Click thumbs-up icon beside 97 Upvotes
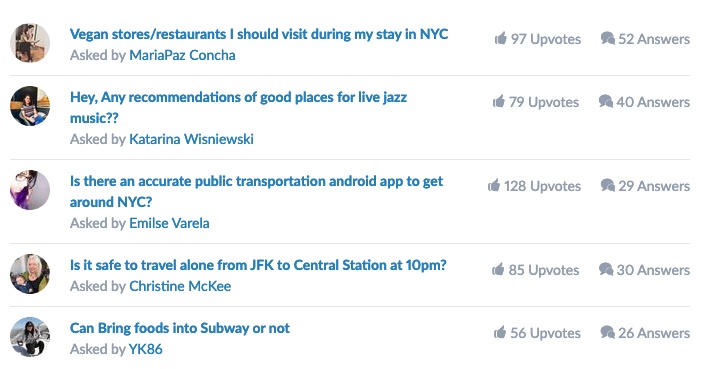 coord(500,38)
